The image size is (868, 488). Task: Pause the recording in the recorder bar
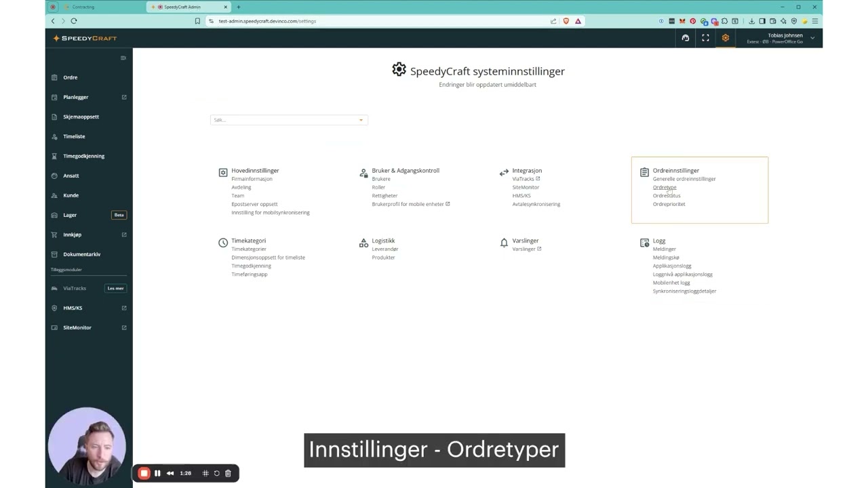coord(157,473)
